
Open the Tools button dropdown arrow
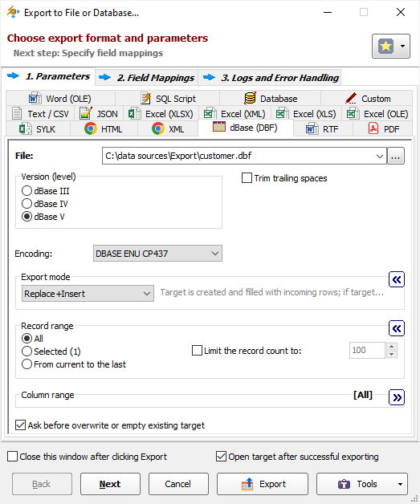[x=400, y=484]
